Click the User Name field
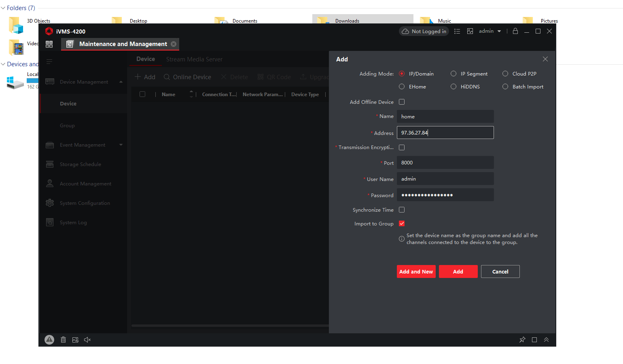This screenshot has height=364, width=623. coord(445,179)
